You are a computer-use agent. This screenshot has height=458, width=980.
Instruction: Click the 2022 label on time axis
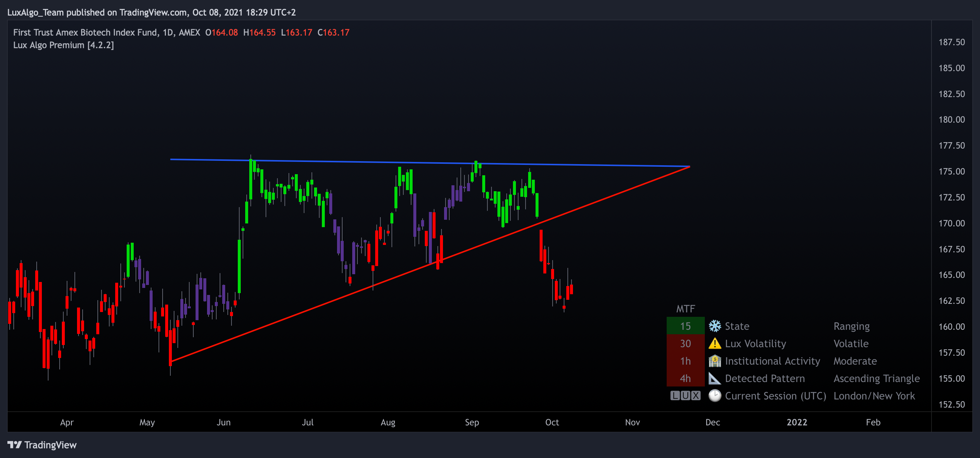[797, 422]
